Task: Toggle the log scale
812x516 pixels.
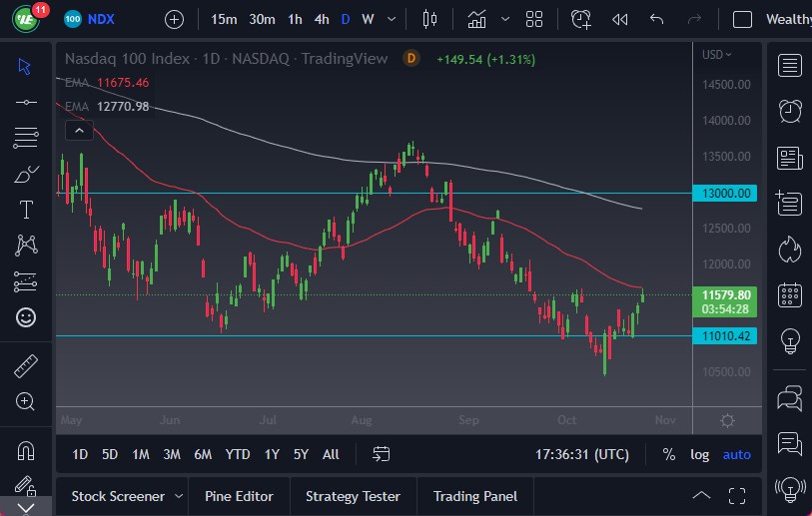Action: [x=699, y=454]
